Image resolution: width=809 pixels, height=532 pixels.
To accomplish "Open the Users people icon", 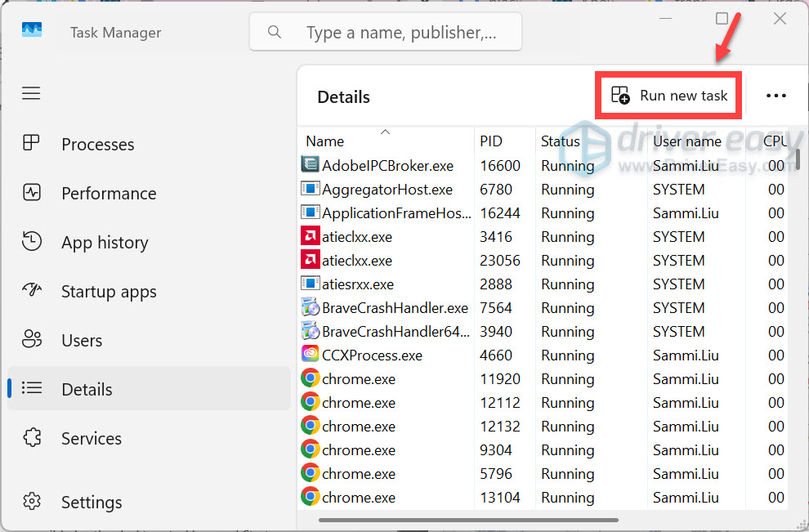I will (x=32, y=339).
